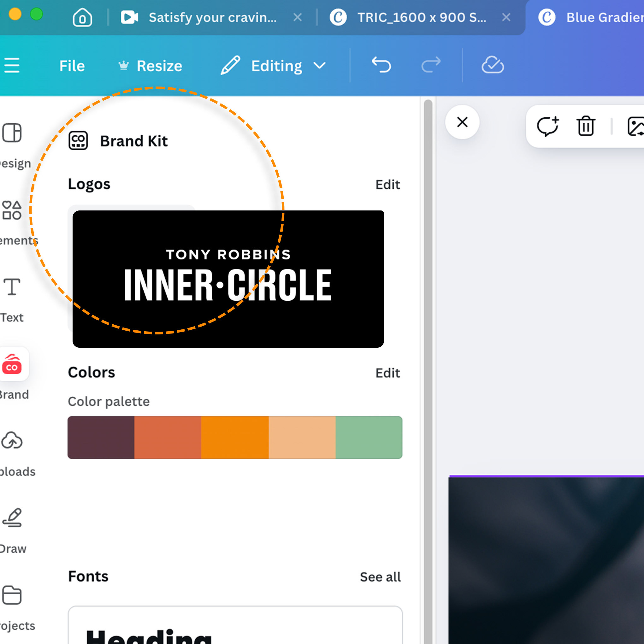This screenshot has height=644, width=644.
Task: Select the sage green palette color
Action: point(369,437)
